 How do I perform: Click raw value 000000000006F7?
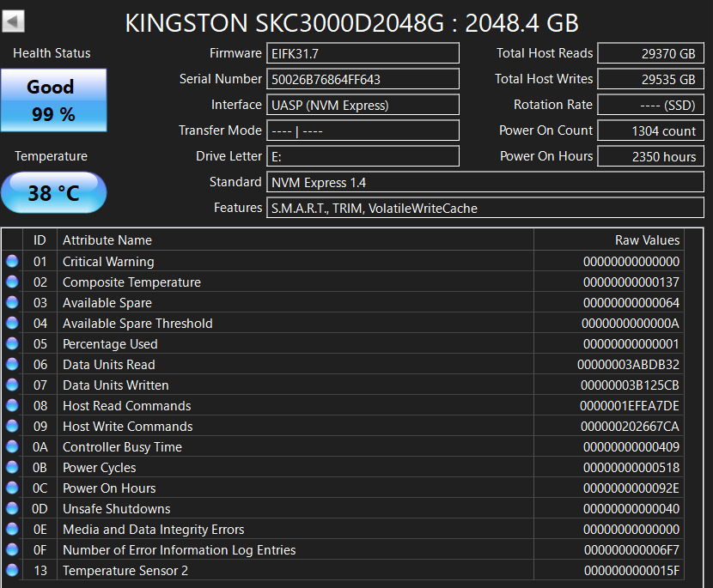(x=631, y=550)
